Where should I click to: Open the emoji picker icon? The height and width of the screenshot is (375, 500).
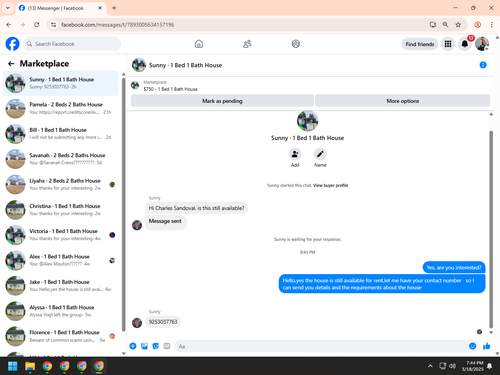[x=472, y=346]
